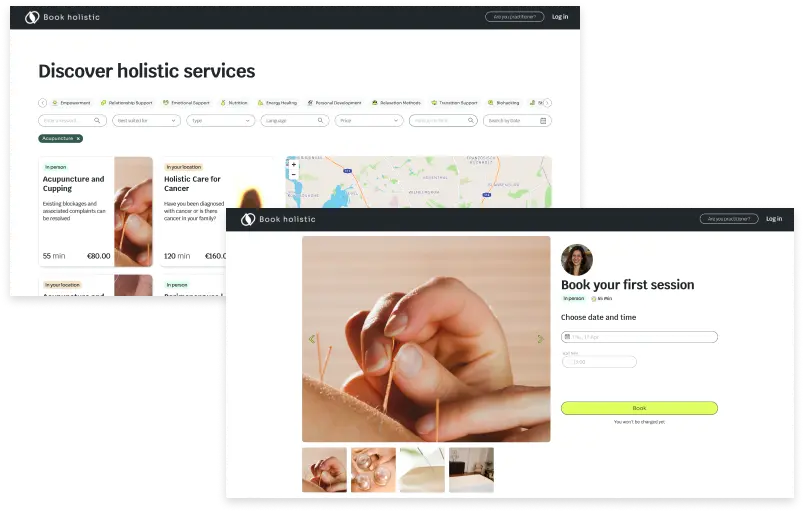Click Log in link in booking window
The image size is (804, 512).
tap(774, 219)
